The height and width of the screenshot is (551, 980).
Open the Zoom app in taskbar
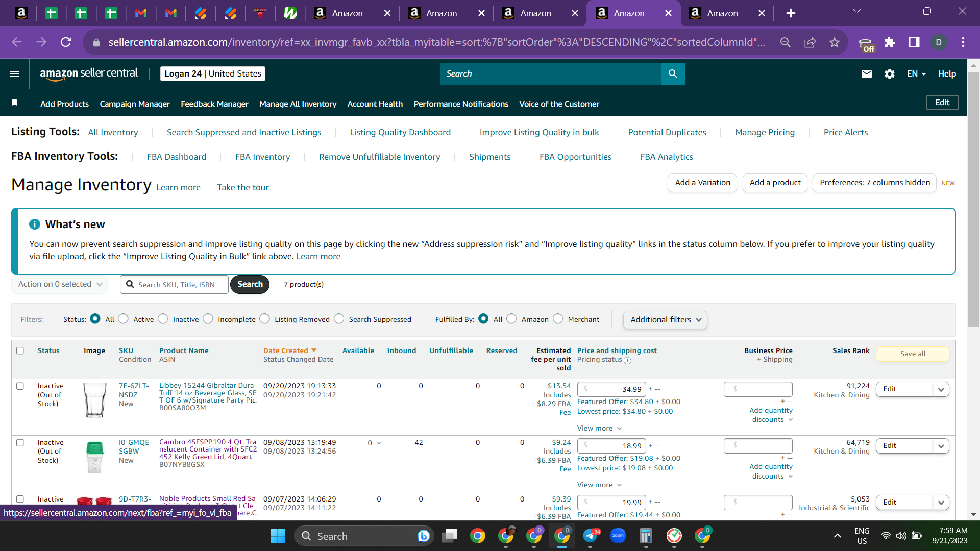pos(618,536)
